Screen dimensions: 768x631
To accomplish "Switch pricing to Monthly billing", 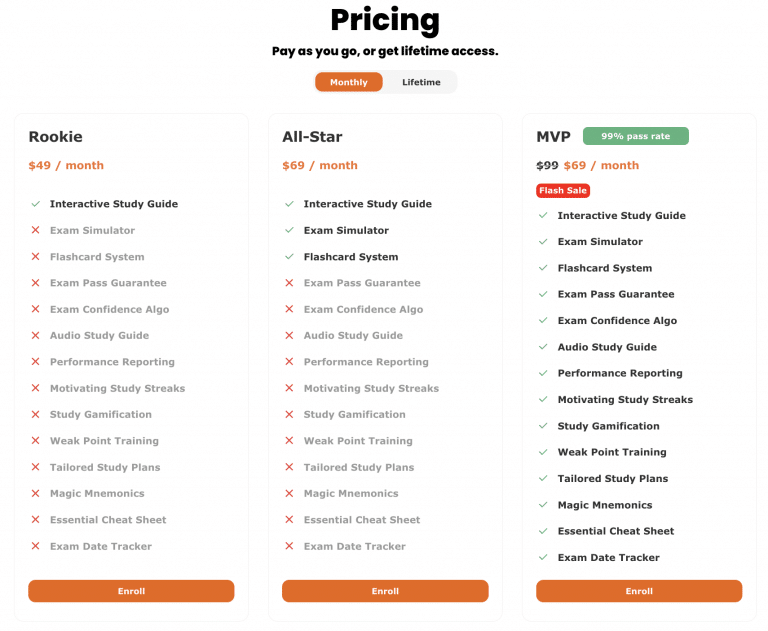I will pyautogui.click(x=349, y=82).
